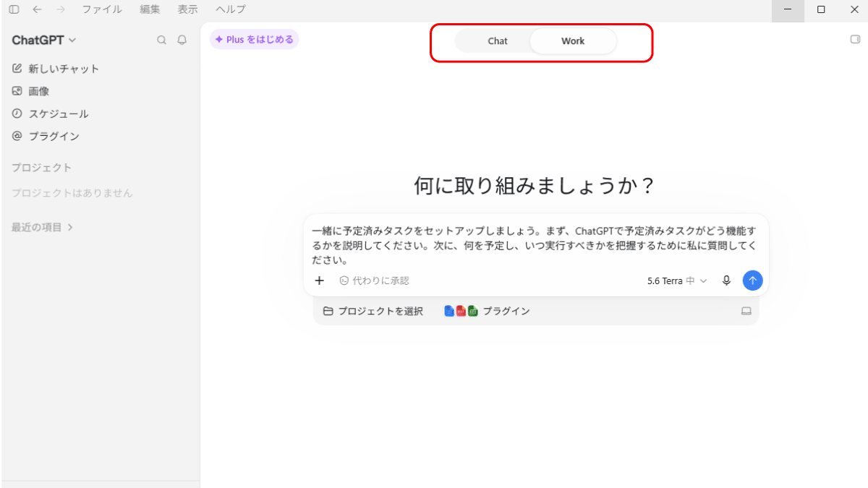Click the Plus をはじめる upgrade button
This screenshot has width=868, height=488.
[x=254, y=40]
